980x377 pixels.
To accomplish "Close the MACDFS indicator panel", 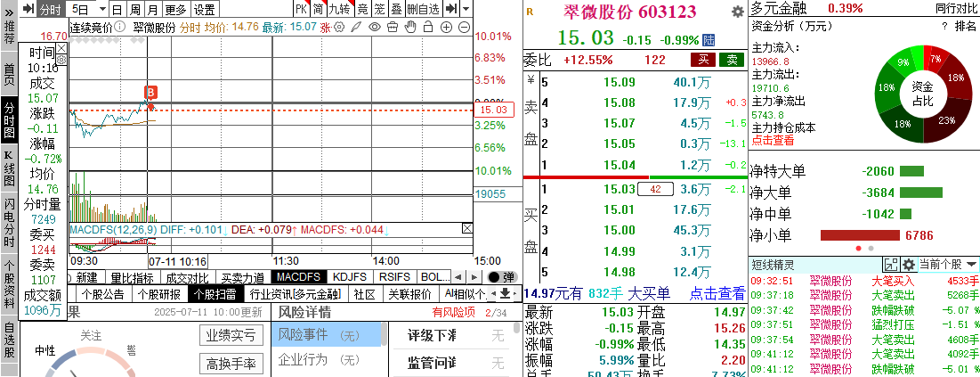I will click(x=467, y=228).
